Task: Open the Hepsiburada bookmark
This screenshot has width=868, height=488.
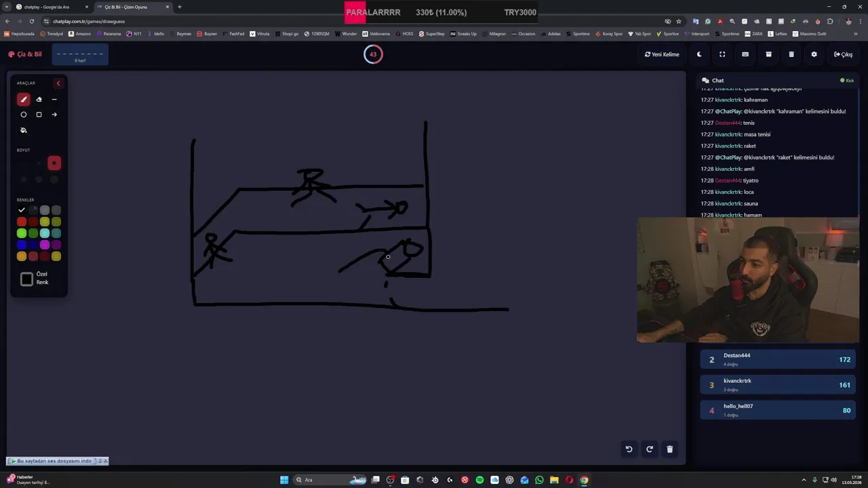Action: point(19,34)
